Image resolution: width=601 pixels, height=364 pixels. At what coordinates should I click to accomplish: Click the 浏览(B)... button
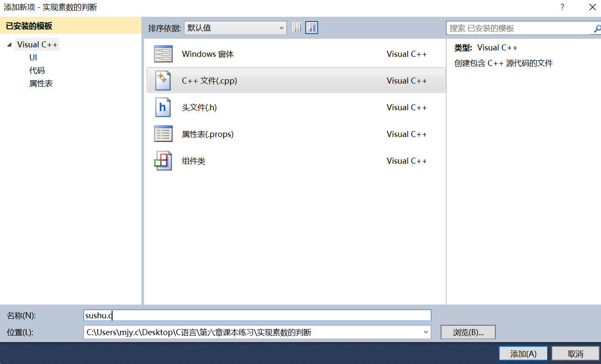coord(468,332)
